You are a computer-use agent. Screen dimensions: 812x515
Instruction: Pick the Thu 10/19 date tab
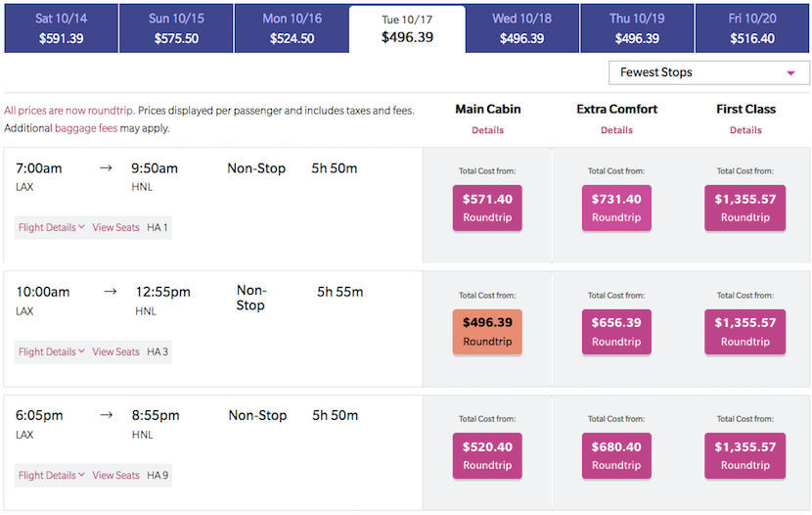[x=637, y=28]
